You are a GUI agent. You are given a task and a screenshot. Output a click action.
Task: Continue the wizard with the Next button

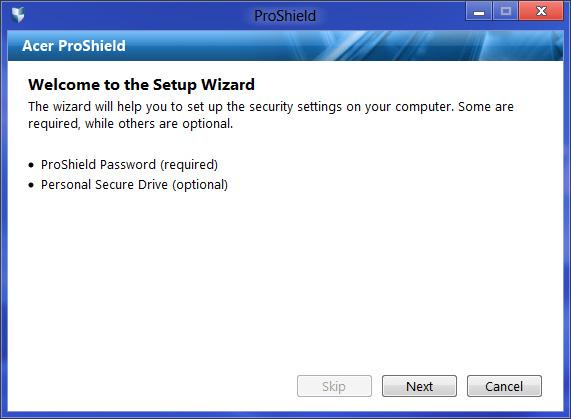pos(419,386)
